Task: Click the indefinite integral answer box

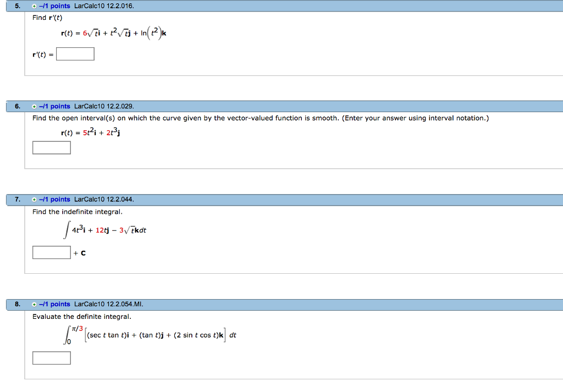Action: 52,252
